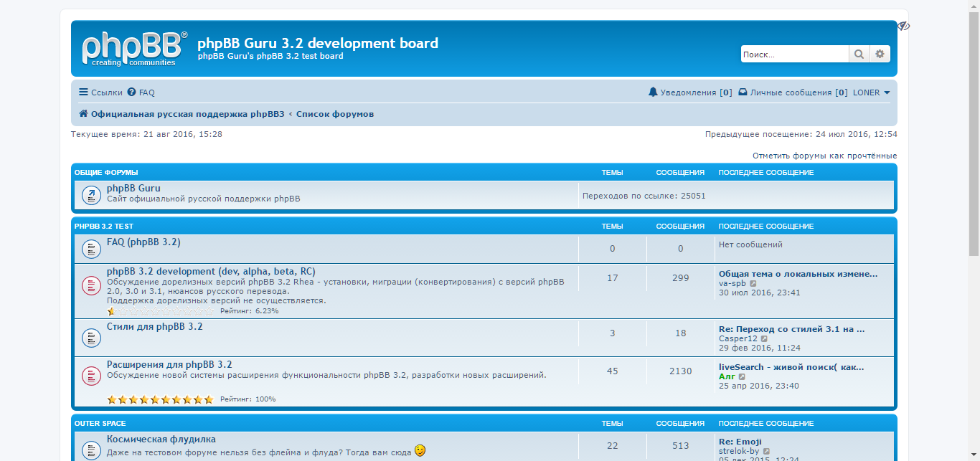Image resolution: width=980 pixels, height=461 pixels.
Task: Open Casper12 user profile
Action: coord(738,338)
